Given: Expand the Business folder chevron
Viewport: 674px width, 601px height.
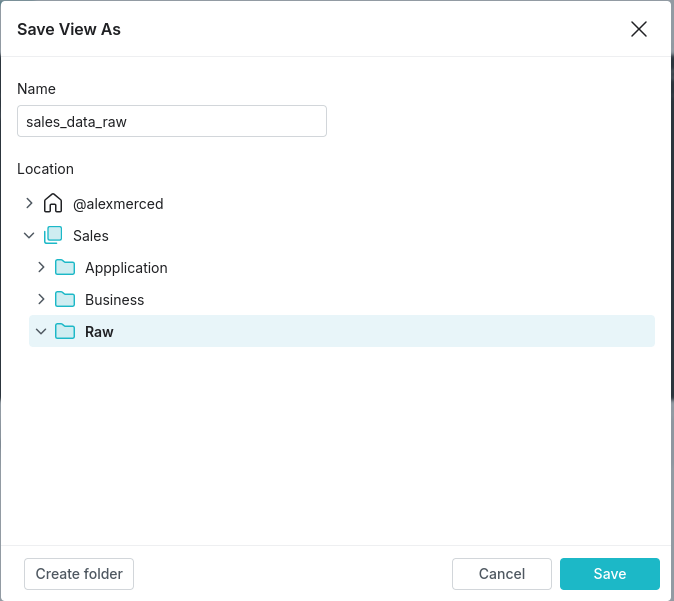Looking at the screenshot, I should [x=41, y=299].
